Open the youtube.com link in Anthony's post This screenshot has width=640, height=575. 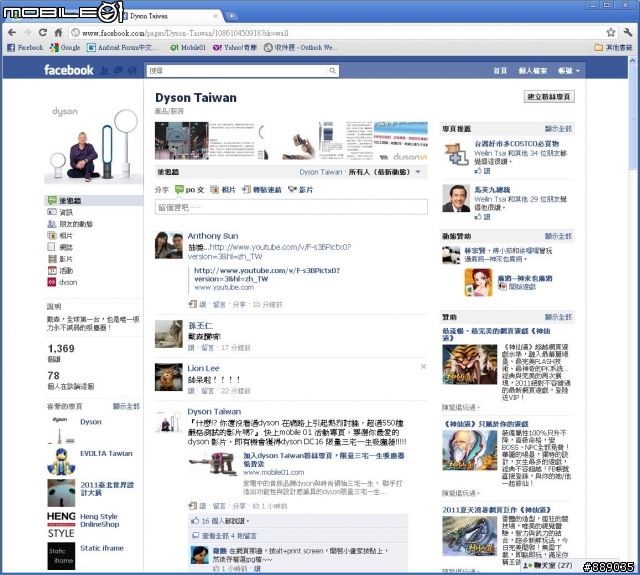tap(267, 275)
